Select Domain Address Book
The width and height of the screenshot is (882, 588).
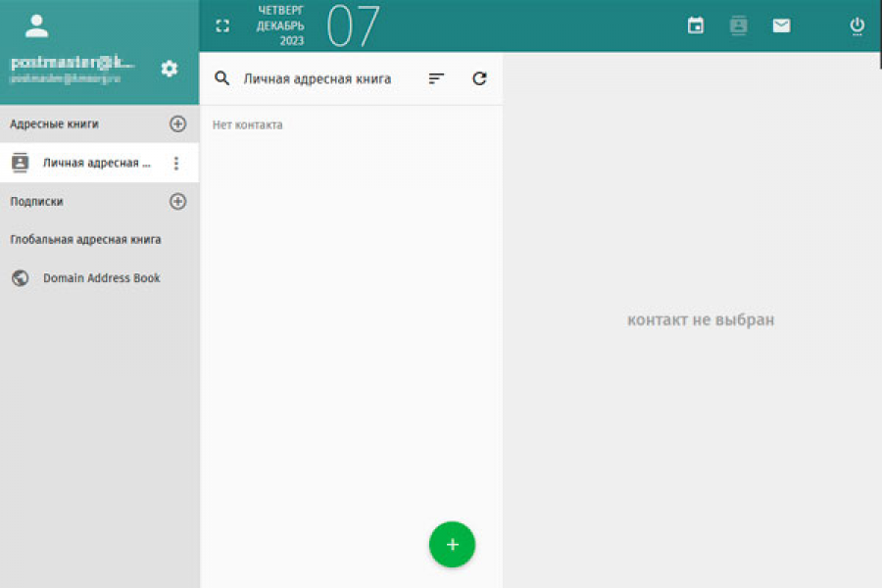coord(99,278)
